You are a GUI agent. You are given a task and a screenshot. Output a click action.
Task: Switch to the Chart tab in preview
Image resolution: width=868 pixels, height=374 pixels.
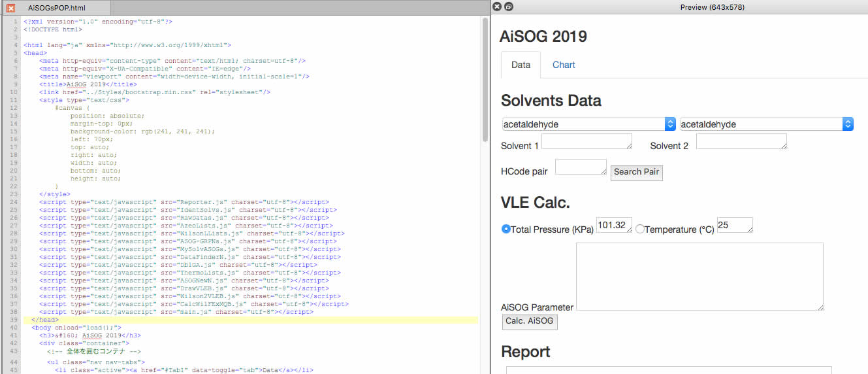pos(564,65)
